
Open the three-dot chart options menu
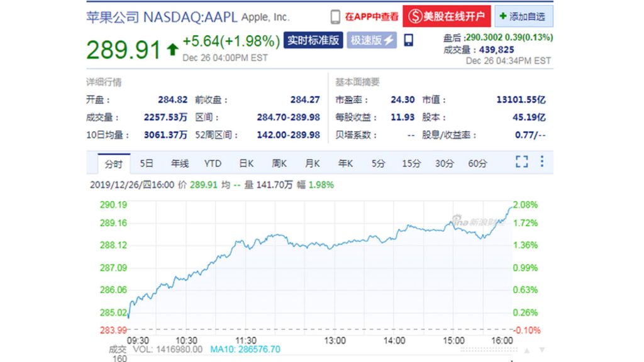coord(541,162)
